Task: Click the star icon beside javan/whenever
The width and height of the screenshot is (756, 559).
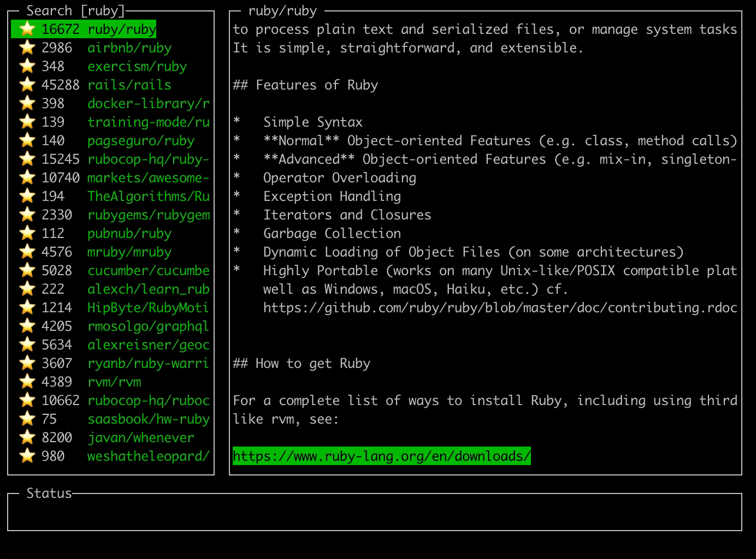Action: coord(27,437)
